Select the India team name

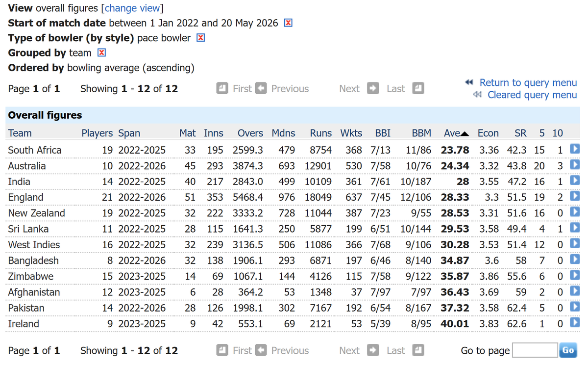click(x=19, y=181)
